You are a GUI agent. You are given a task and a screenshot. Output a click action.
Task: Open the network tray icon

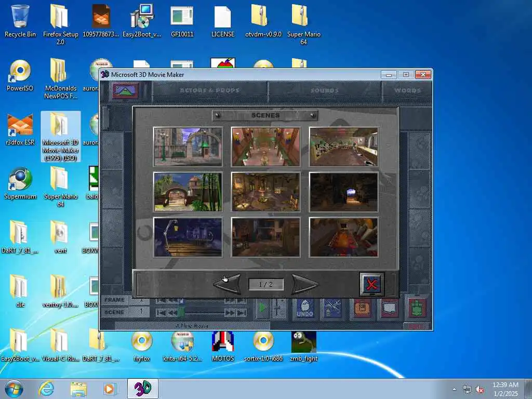(467, 390)
